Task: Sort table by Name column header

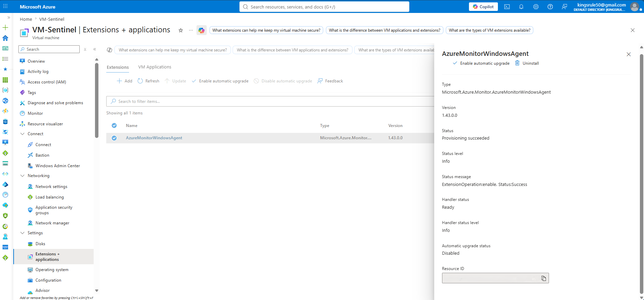Action: 131,126
